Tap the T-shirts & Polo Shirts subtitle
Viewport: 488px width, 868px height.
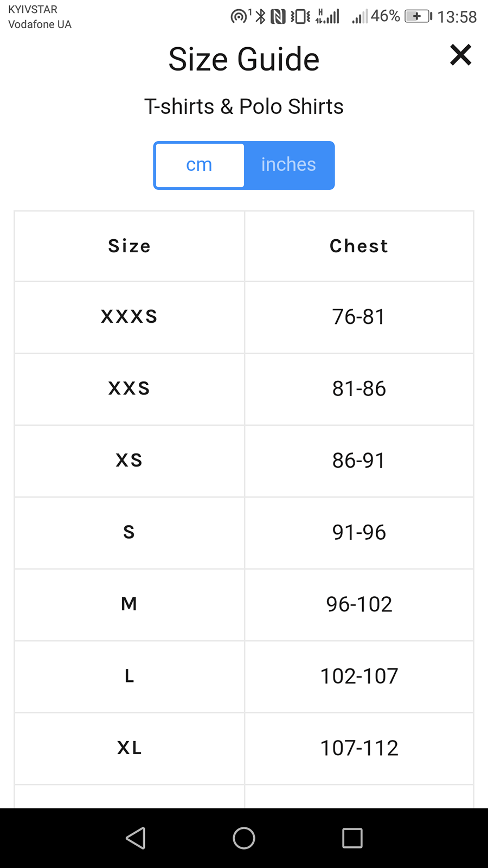click(244, 107)
